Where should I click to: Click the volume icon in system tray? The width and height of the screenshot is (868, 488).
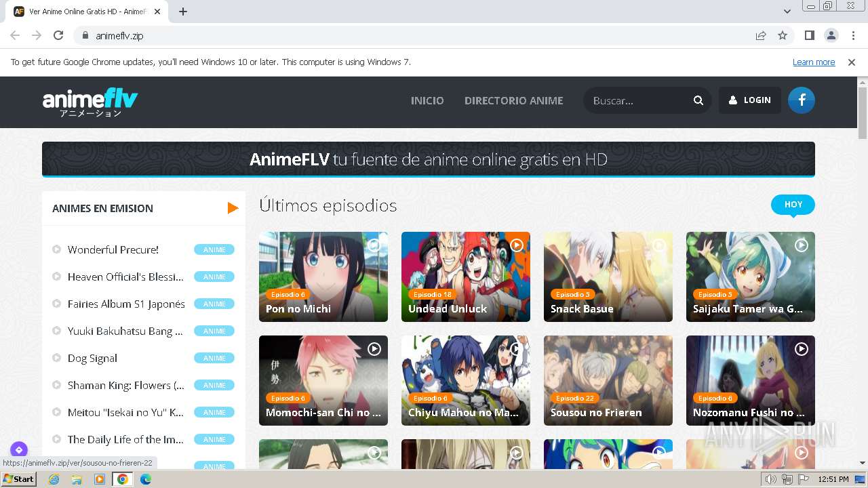click(x=771, y=479)
